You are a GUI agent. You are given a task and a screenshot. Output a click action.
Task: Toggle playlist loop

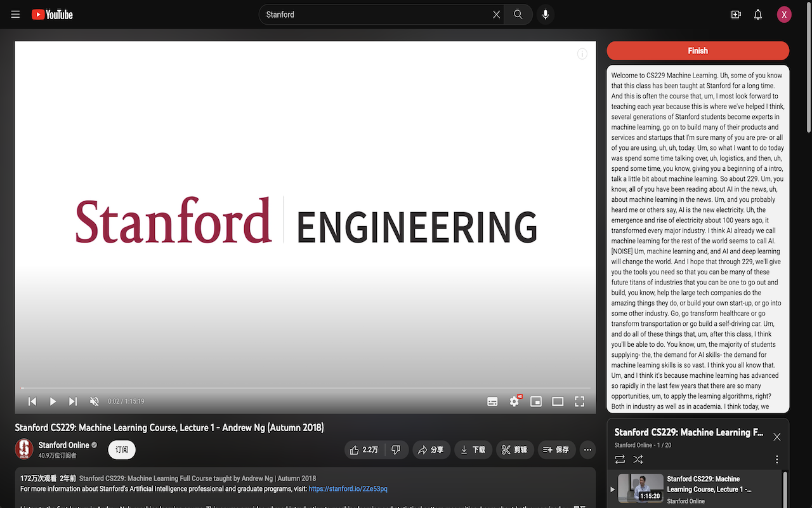pyautogui.click(x=620, y=459)
